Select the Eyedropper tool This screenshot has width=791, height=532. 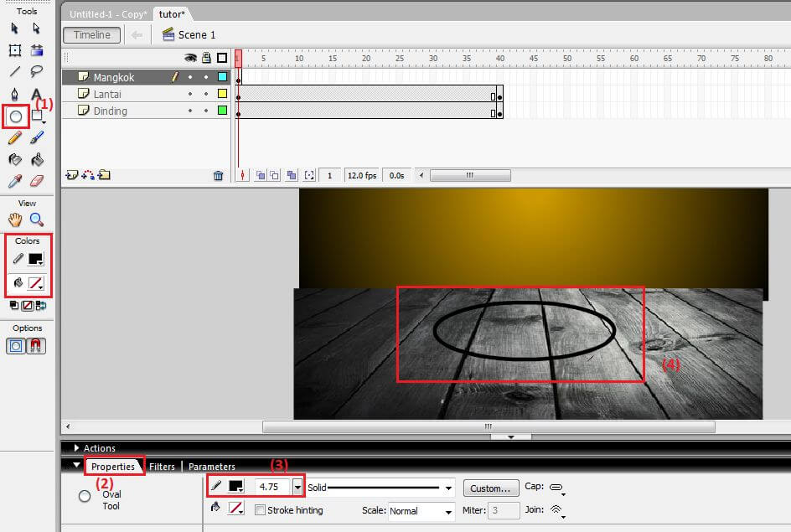13,181
